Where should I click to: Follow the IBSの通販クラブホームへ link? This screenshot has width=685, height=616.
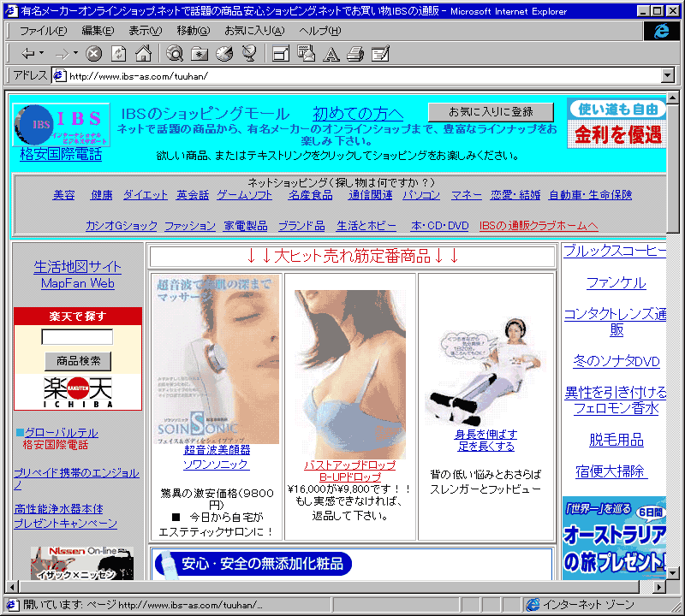(x=539, y=226)
